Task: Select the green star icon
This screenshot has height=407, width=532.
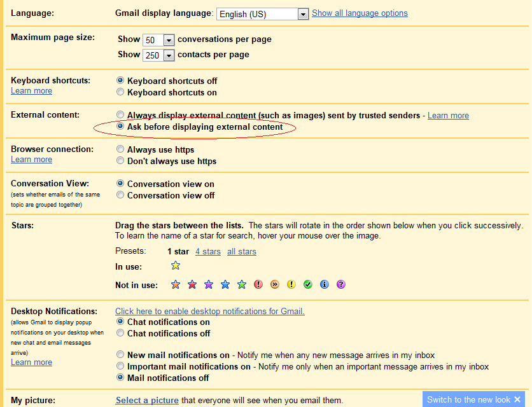Action: tap(242, 285)
